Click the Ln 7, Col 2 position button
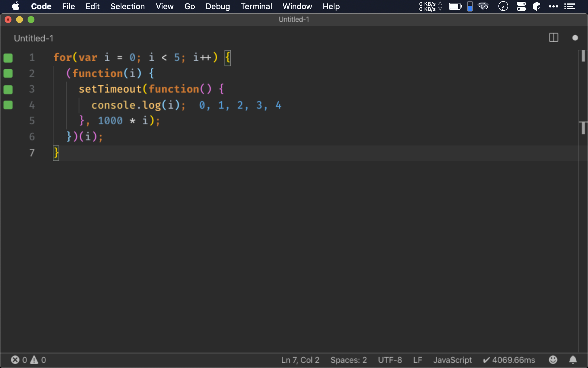Screen dimensions: 588x368 coord(300,360)
